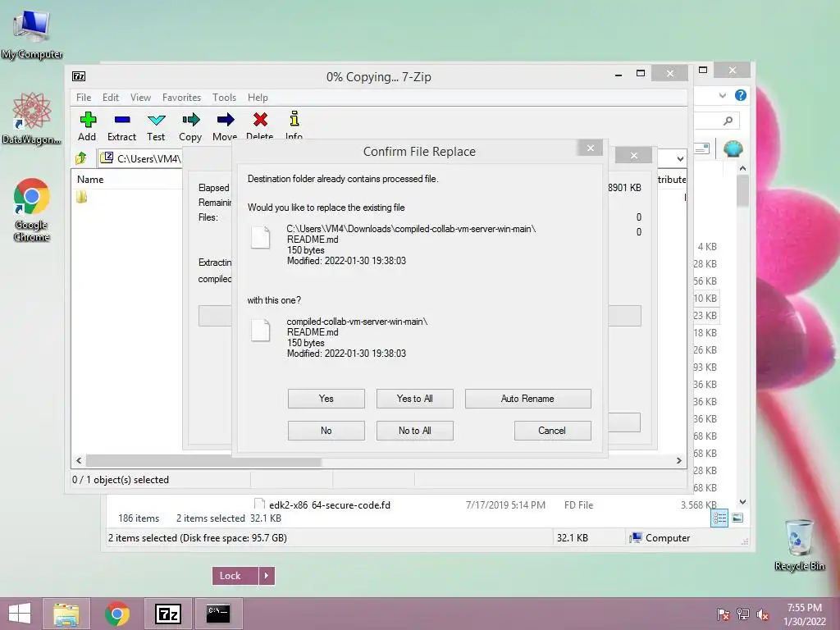
Task: Open File Explorer from taskbar
Action: point(66,614)
